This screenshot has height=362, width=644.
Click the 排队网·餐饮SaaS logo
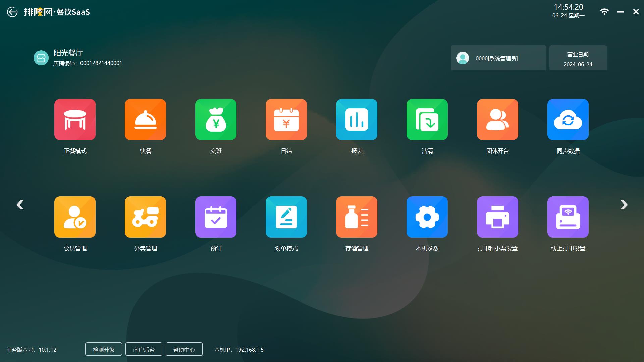tap(57, 12)
